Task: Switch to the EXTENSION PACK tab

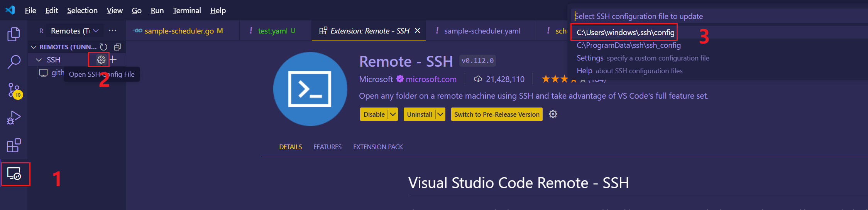Action: 378,147
